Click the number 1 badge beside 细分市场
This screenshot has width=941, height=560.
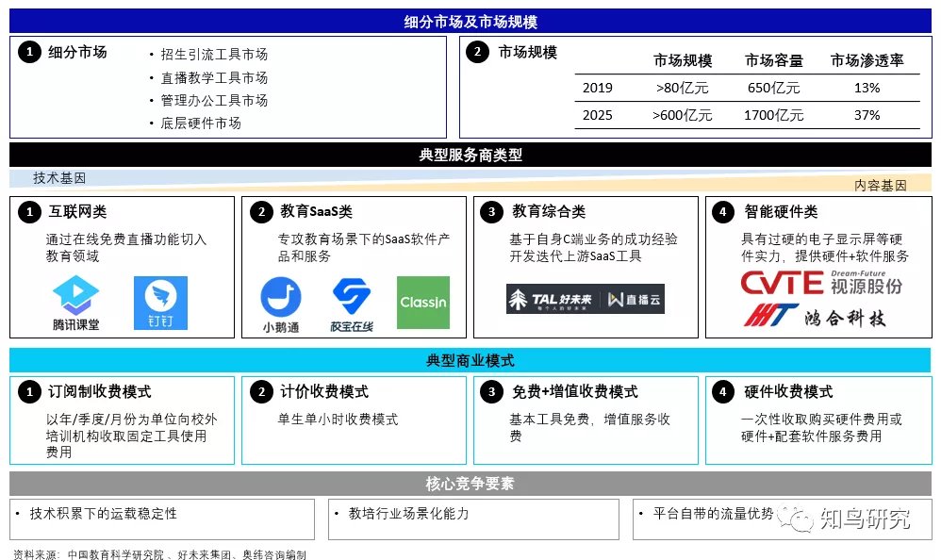click(x=28, y=53)
